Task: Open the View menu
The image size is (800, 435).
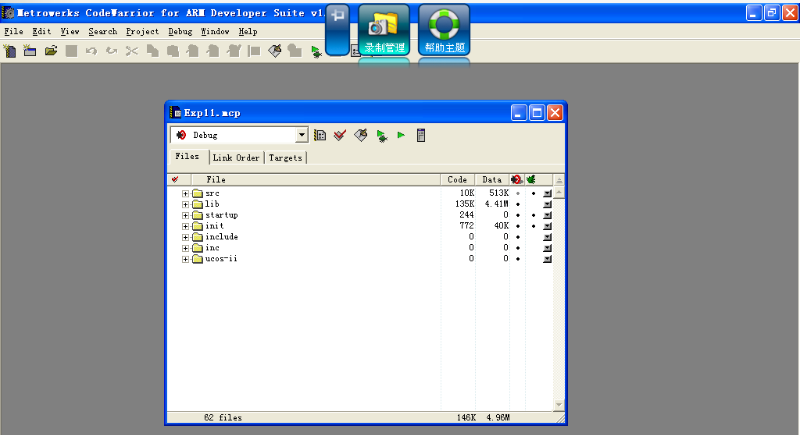Action: tap(70, 32)
